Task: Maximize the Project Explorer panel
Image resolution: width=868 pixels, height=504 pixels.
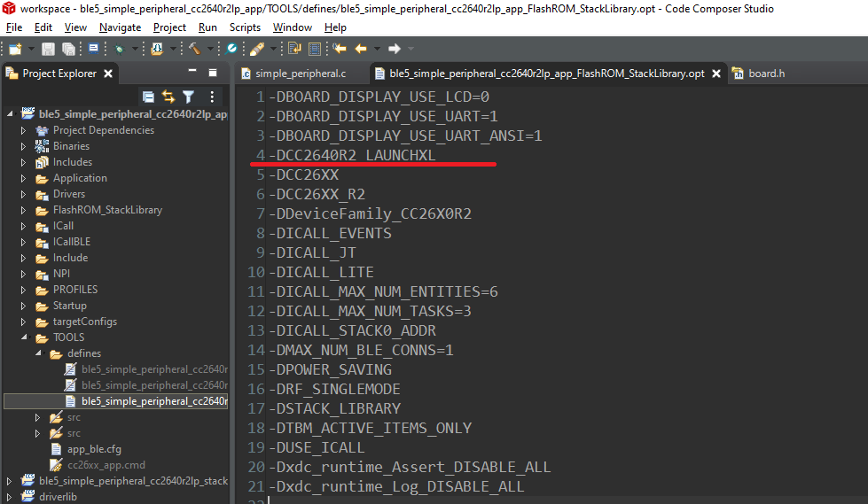Action: [213, 73]
